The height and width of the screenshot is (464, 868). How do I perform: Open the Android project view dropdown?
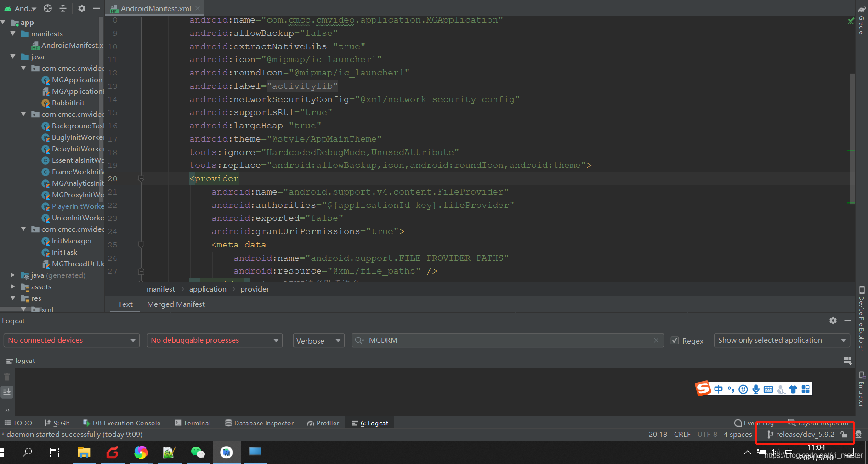[x=21, y=8]
